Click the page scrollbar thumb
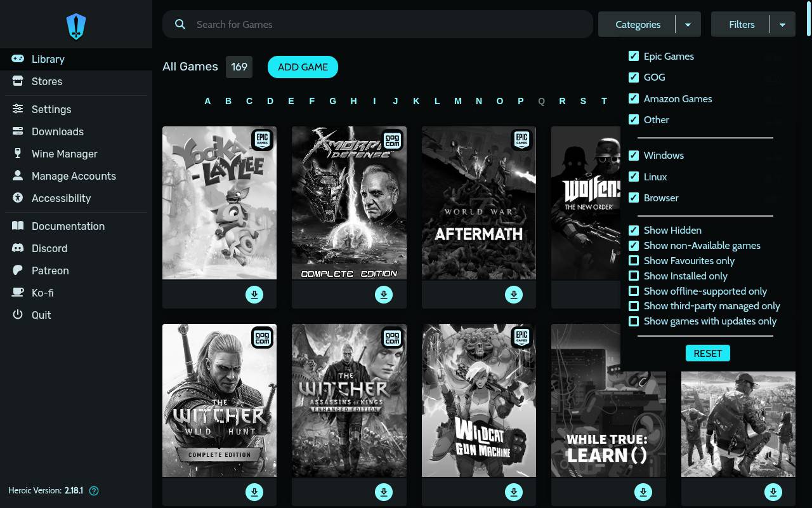Image resolution: width=812 pixels, height=508 pixels. point(809,19)
